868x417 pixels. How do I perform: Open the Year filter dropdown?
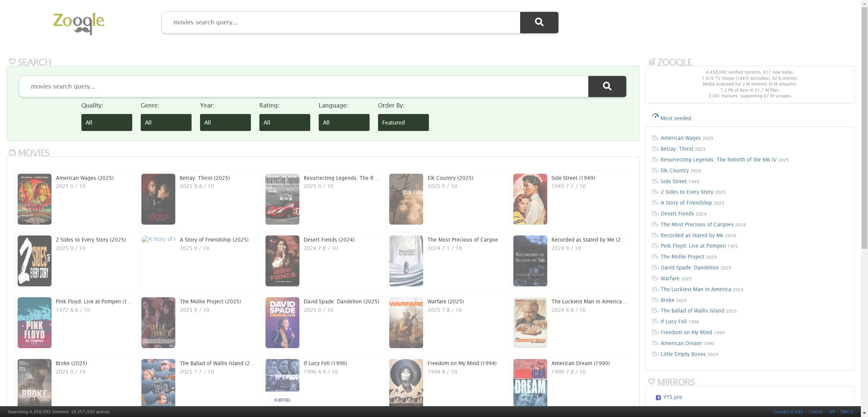(225, 122)
